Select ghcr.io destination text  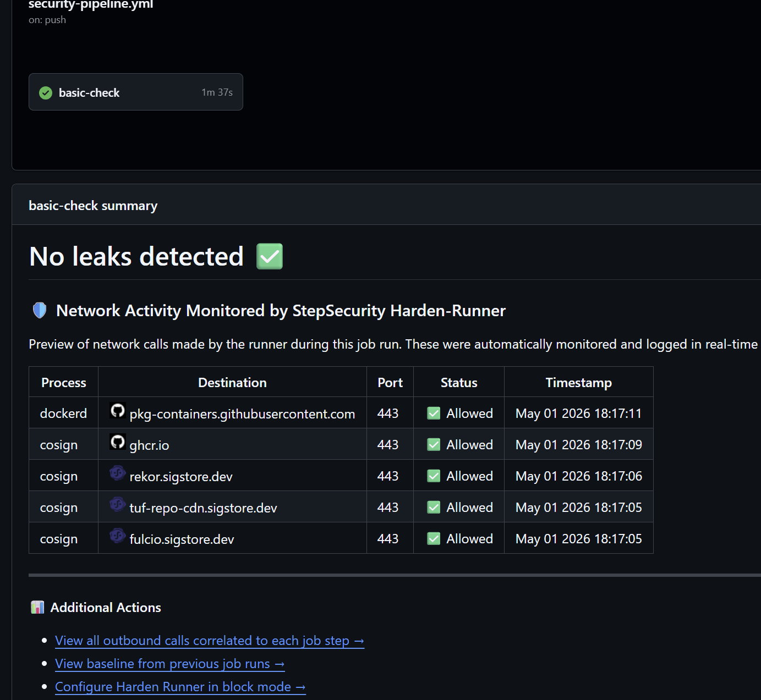click(x=149, y=445)
